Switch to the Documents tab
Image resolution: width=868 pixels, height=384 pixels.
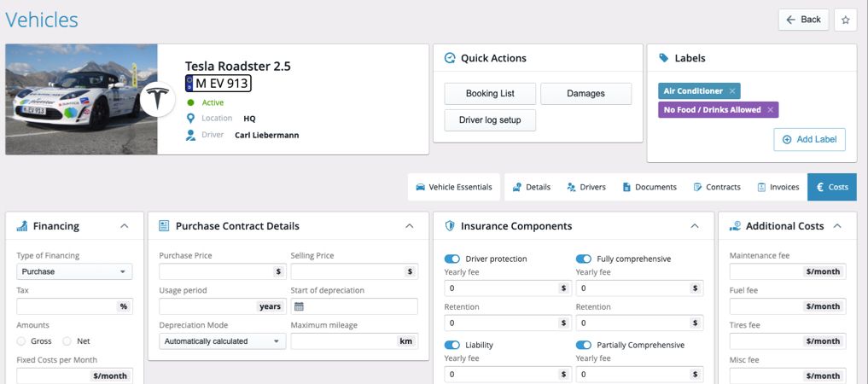pos(650,187)
